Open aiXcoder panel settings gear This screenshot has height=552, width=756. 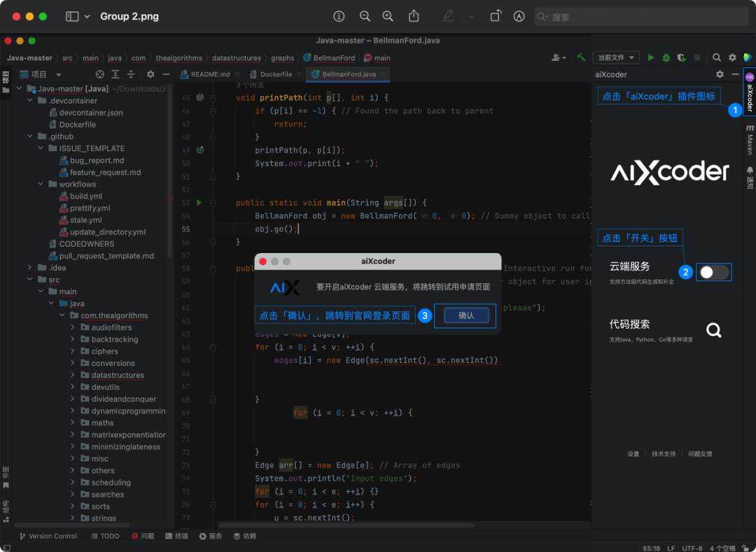[x=720, y=73]
